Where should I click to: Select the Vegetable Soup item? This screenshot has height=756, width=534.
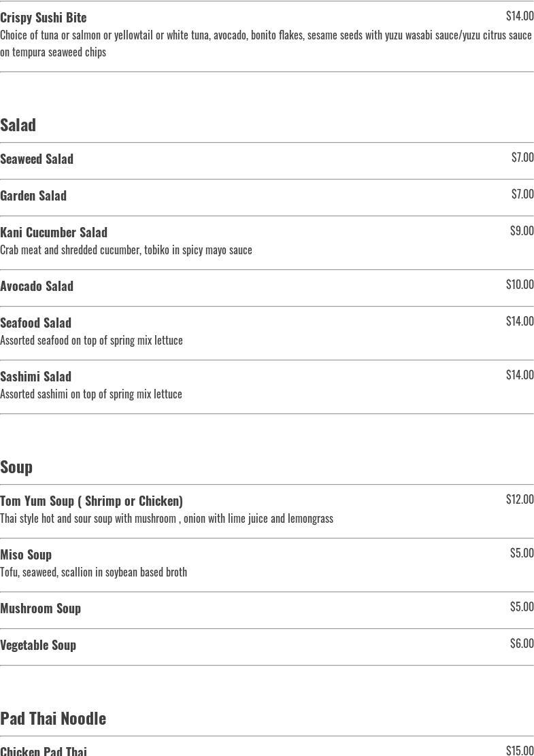[38, 645]
